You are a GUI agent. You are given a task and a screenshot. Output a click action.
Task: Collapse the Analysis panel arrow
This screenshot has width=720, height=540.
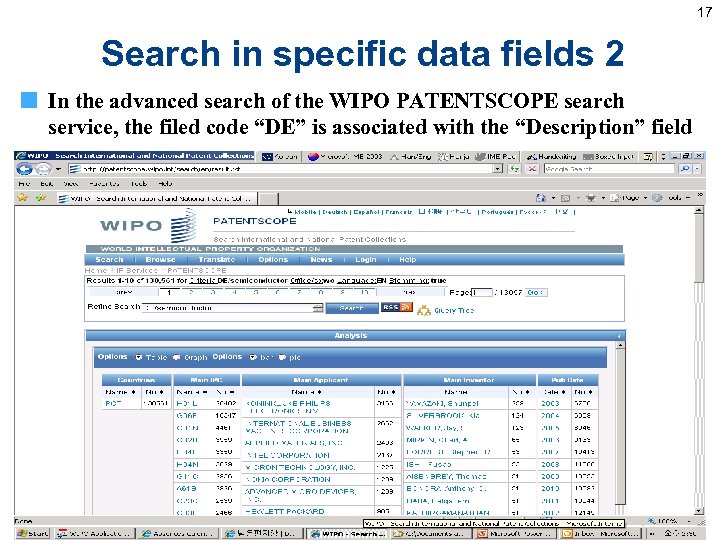[x=619, y=336]
